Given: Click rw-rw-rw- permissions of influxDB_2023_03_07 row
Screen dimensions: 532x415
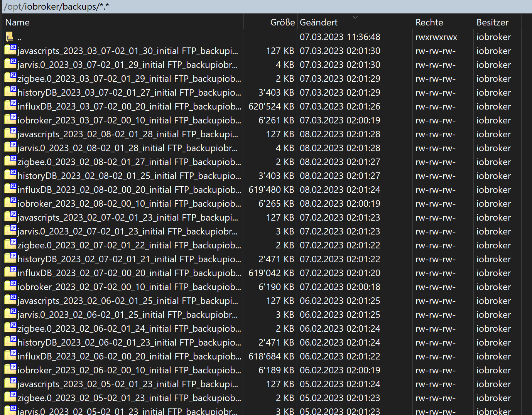Looking at the screenshot, I should point(435,106).
